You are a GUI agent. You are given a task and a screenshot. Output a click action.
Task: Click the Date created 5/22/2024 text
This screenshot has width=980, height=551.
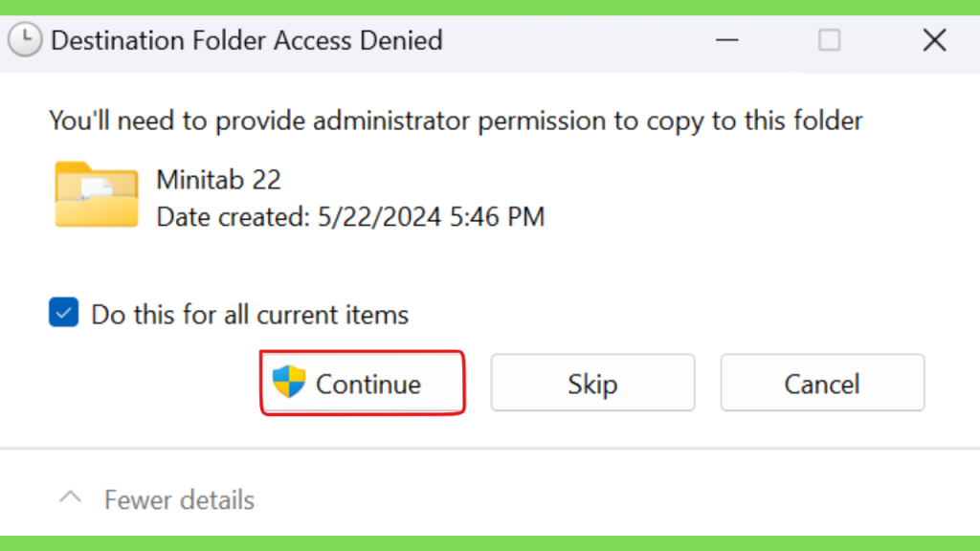click(350, 217)
